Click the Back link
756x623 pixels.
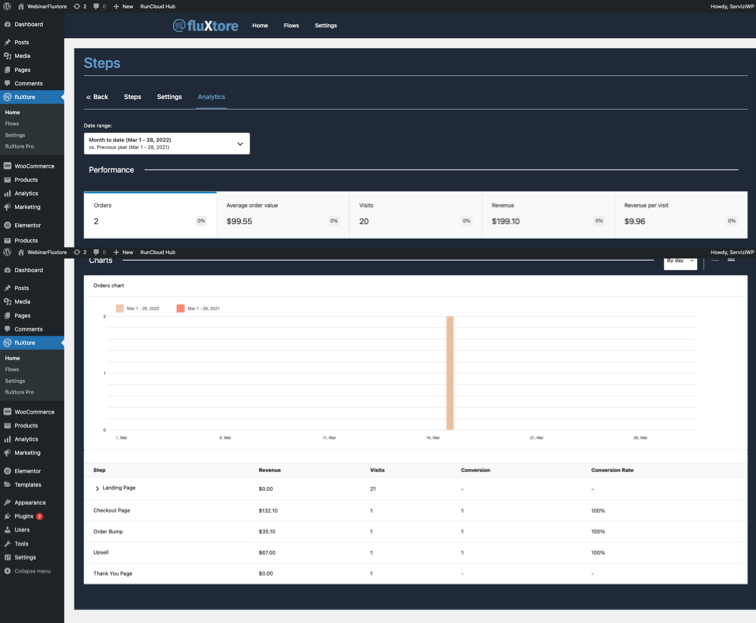pyautogui.click(x=97, y=97)
